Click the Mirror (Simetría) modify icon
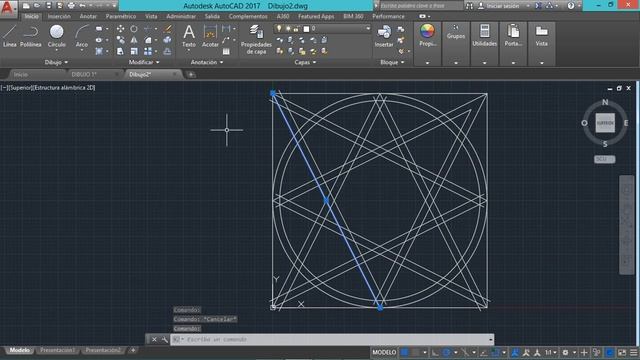 click(x=134, y=40)
